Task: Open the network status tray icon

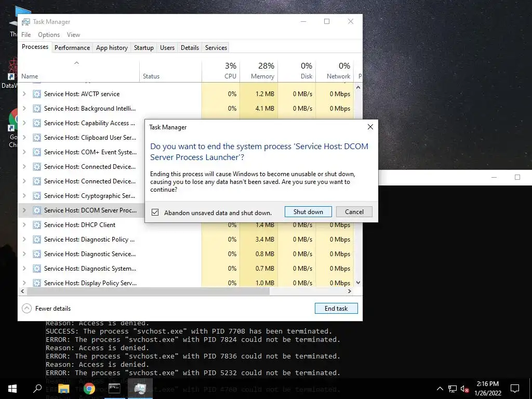Action: click(453, 389)
